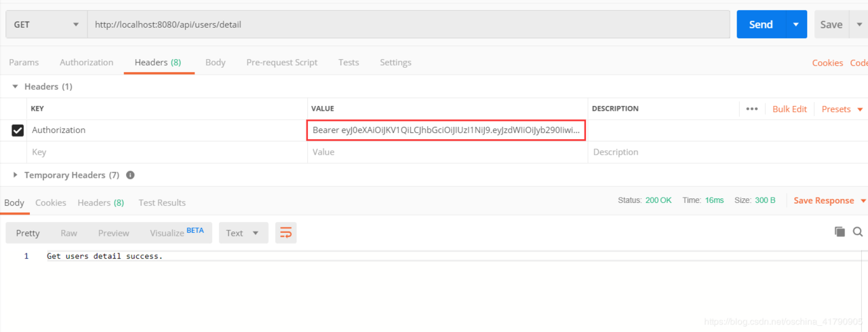Open Send button dropdown arrow
868x332 pixels.
coord(795,24)
